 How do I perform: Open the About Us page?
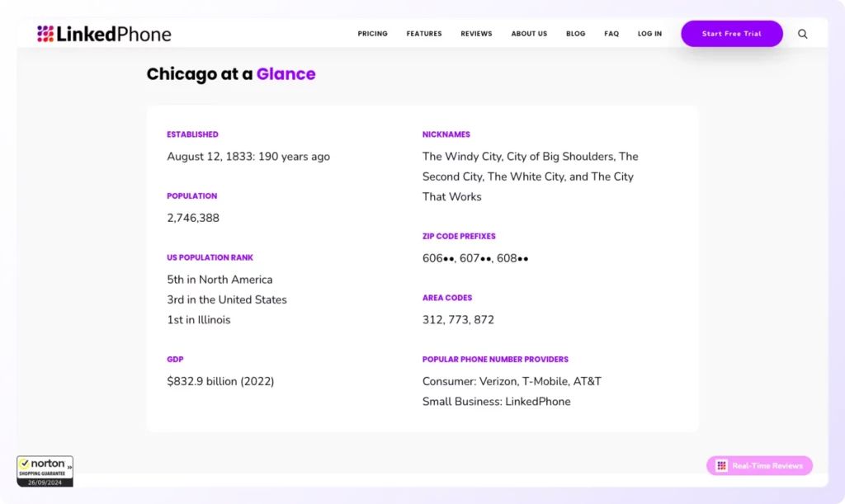coord(529,34)
